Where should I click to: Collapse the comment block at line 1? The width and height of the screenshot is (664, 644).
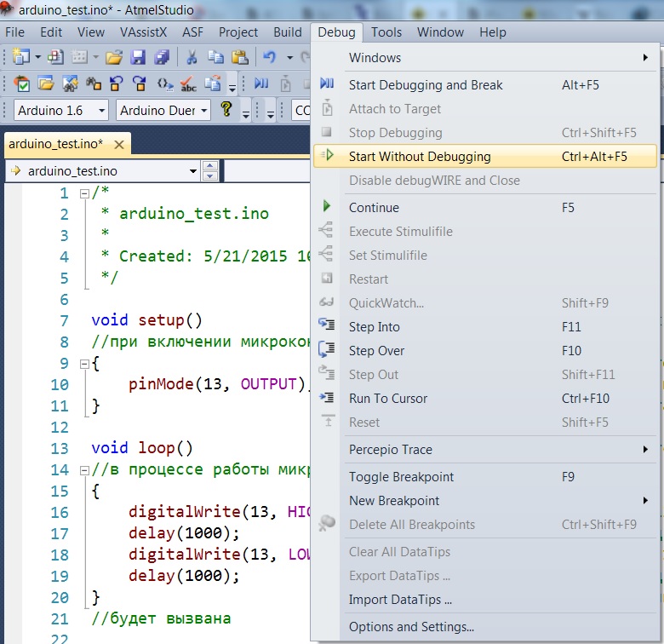84,193
